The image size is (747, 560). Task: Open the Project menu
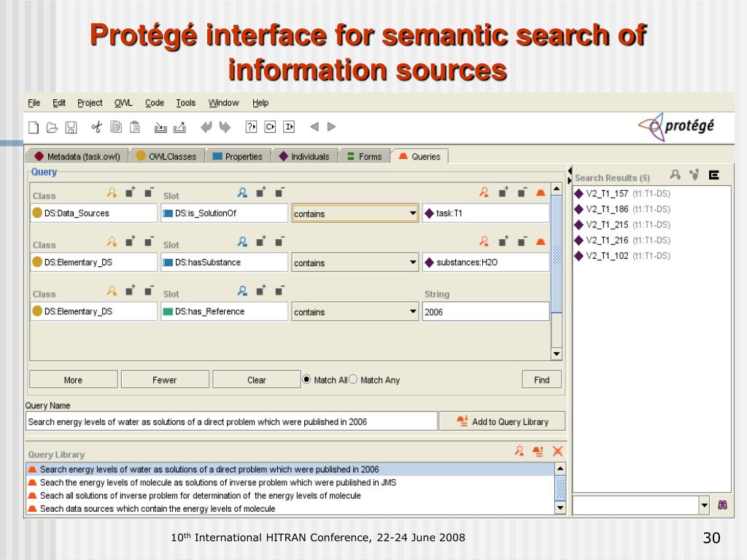[90, 103]
